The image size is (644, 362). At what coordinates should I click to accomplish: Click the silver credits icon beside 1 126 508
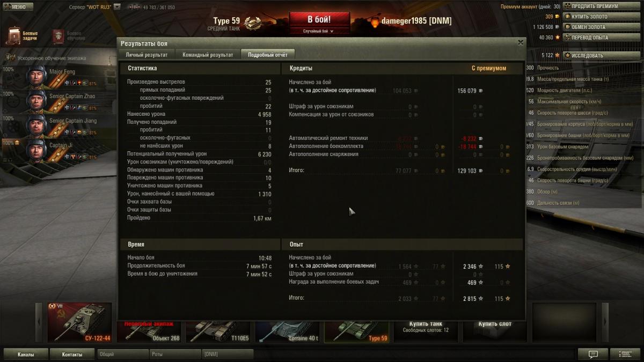click(557, 27)
